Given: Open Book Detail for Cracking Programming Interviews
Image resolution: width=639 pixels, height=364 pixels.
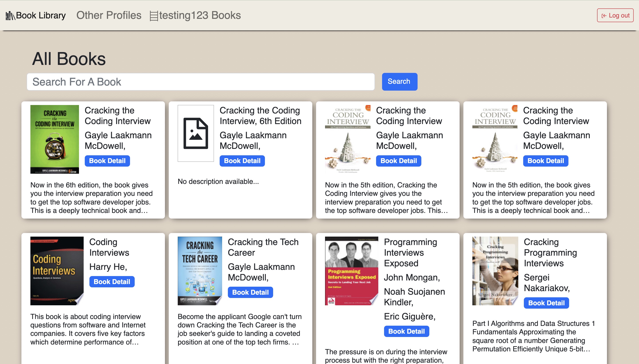Looking at the screenshot, I should [546, 303].
